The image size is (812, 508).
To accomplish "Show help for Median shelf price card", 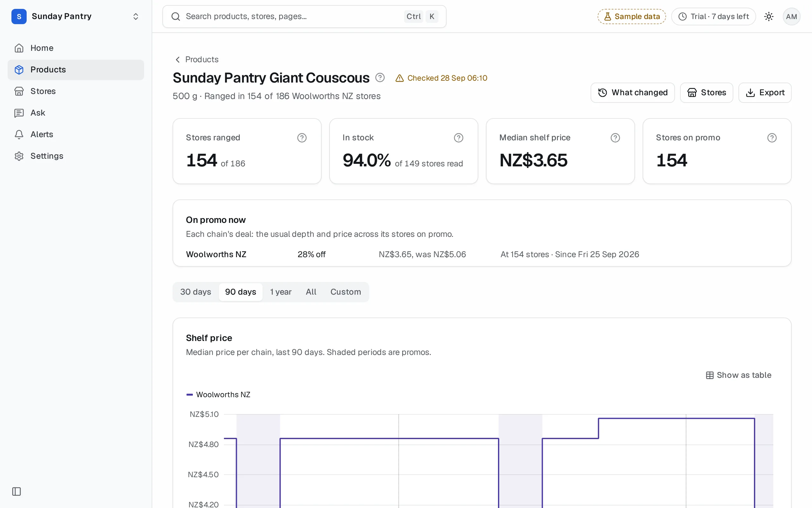I will 615,138.
